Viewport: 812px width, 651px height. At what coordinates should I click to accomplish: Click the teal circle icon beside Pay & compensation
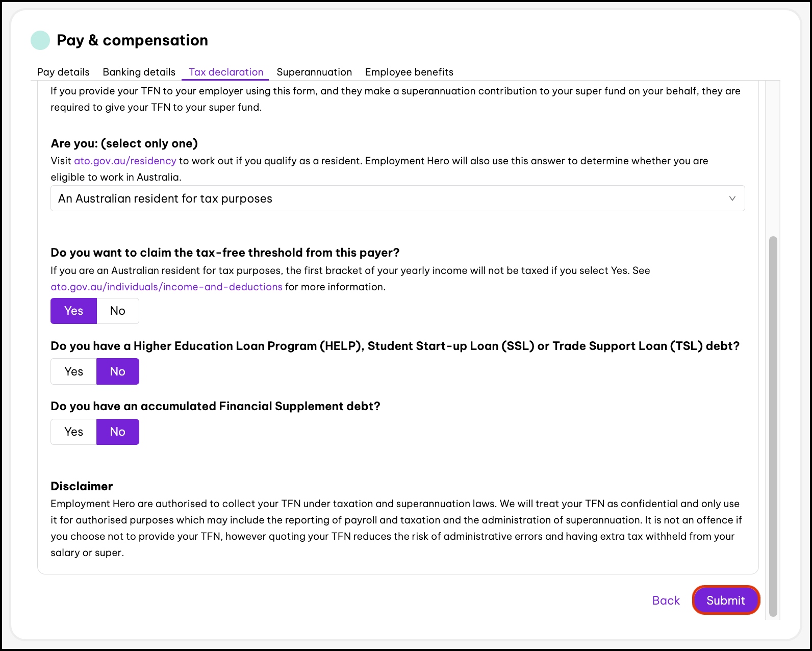40,40
